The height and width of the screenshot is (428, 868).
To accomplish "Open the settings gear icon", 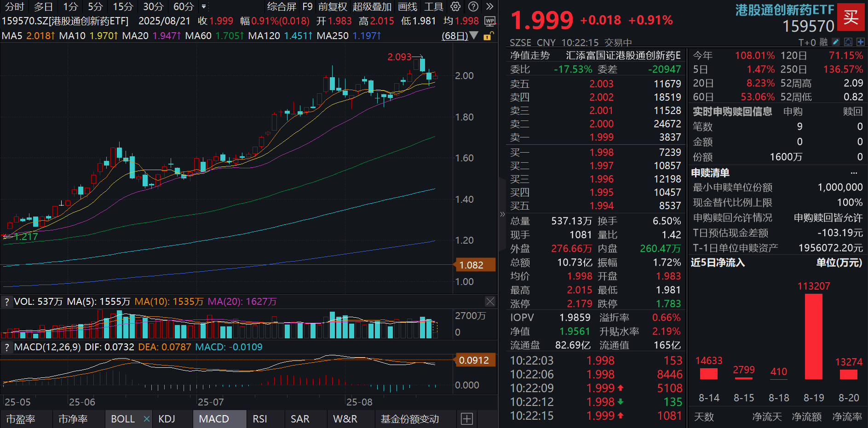I will point(455,6).
